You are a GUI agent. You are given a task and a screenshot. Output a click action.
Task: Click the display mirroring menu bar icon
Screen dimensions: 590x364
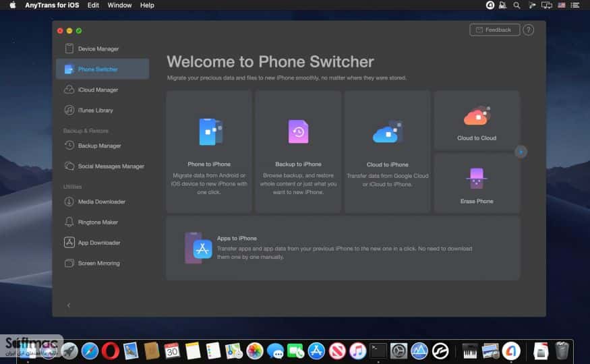546,5
